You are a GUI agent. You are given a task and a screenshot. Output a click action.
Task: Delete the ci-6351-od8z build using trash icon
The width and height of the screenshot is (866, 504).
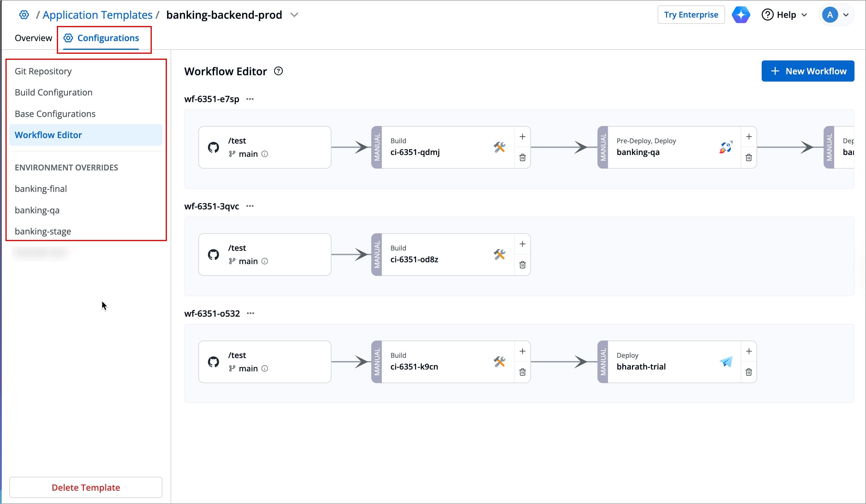[522, 265]
